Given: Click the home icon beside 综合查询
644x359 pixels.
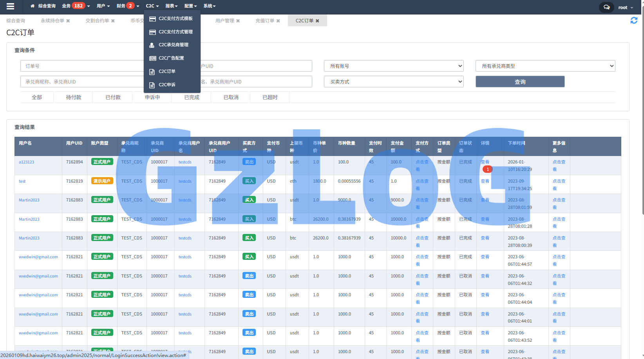Looking at the screenshot, I should (33, 6).
